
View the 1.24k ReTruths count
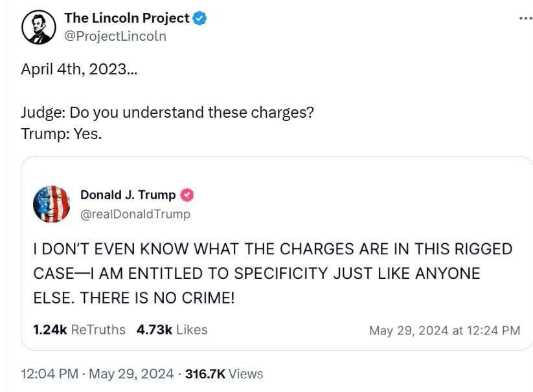click(x=79, y=329)
